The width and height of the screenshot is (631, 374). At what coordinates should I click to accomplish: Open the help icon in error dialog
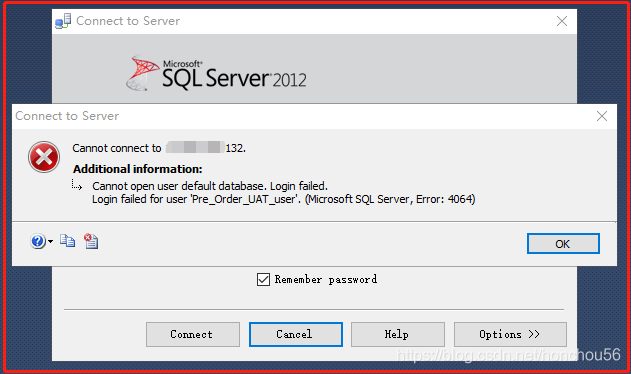click(38, 241)
